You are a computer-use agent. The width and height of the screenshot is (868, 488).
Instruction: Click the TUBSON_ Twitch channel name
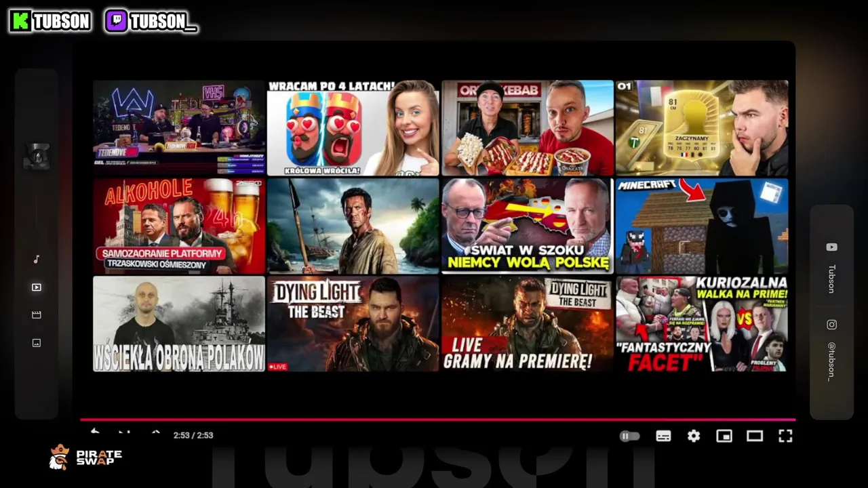[163, 22]
